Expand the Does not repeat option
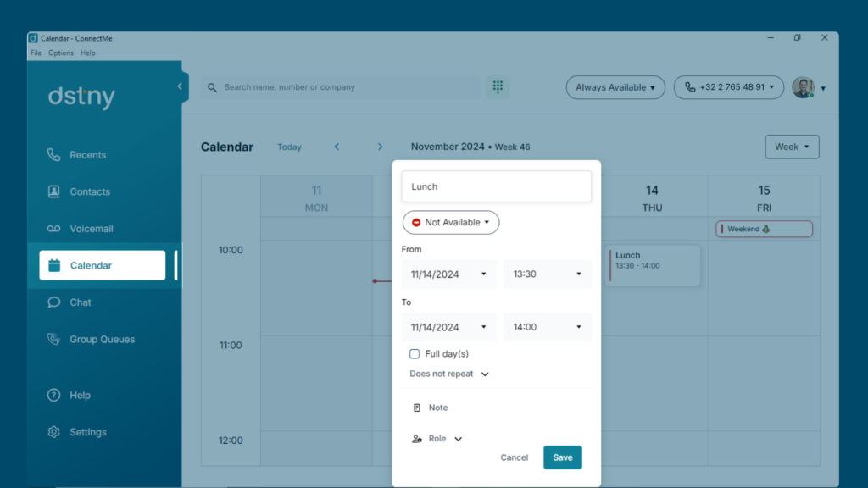 pyautogui.click(x=449, y=374)
